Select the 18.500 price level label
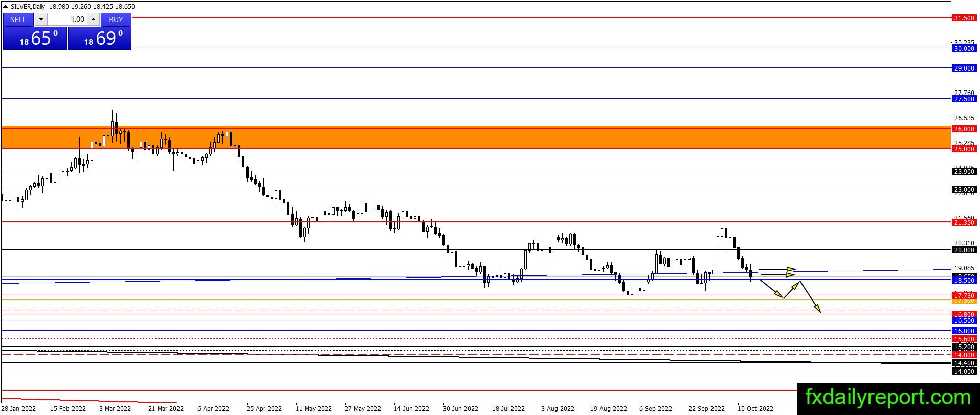The image size is (980, 415). [964, 280]
